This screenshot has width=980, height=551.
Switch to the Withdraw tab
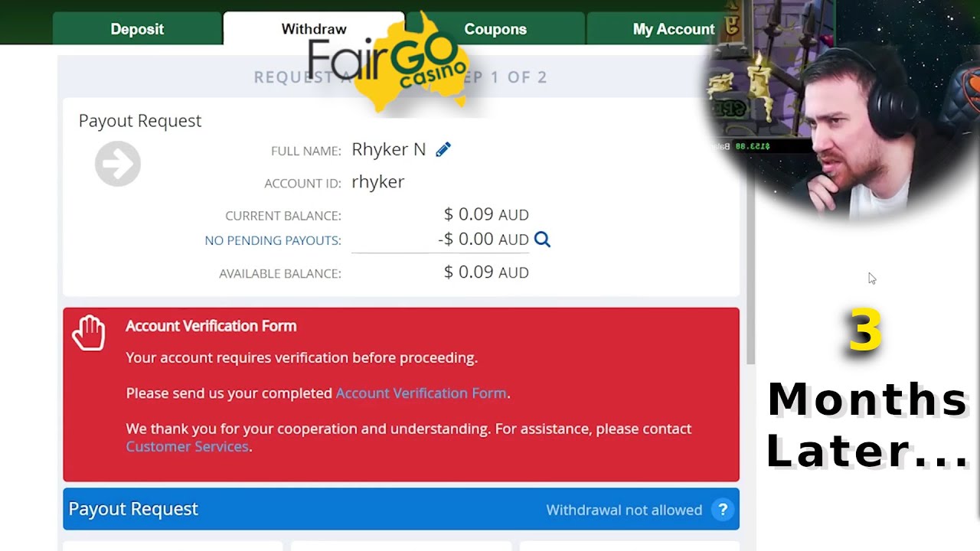(x=314, y=29)
